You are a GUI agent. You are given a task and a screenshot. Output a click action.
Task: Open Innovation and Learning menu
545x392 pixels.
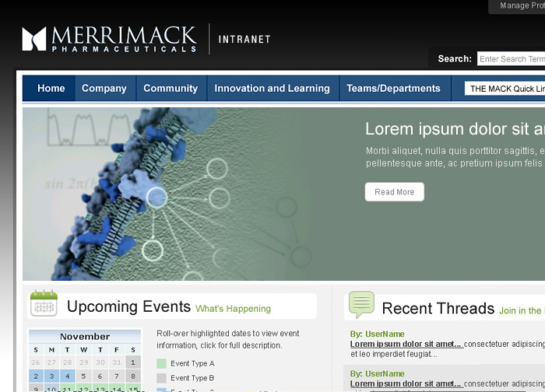pos(272,88)
